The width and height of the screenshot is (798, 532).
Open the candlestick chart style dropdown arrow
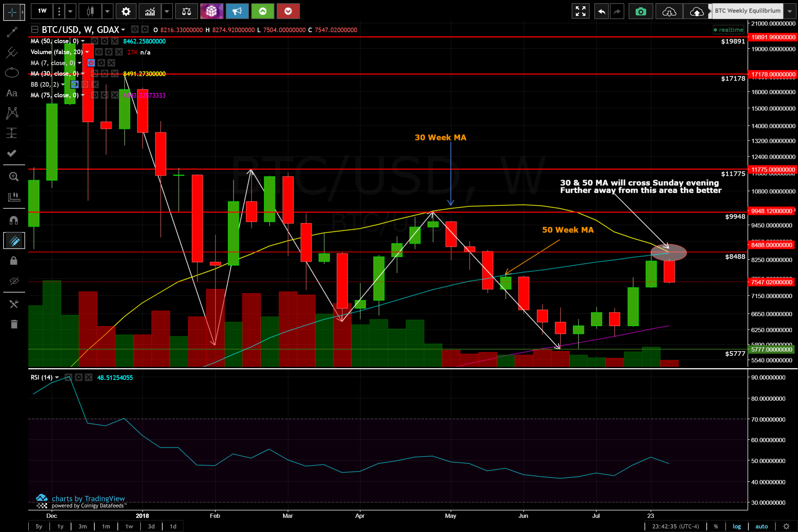click(107, 11)
